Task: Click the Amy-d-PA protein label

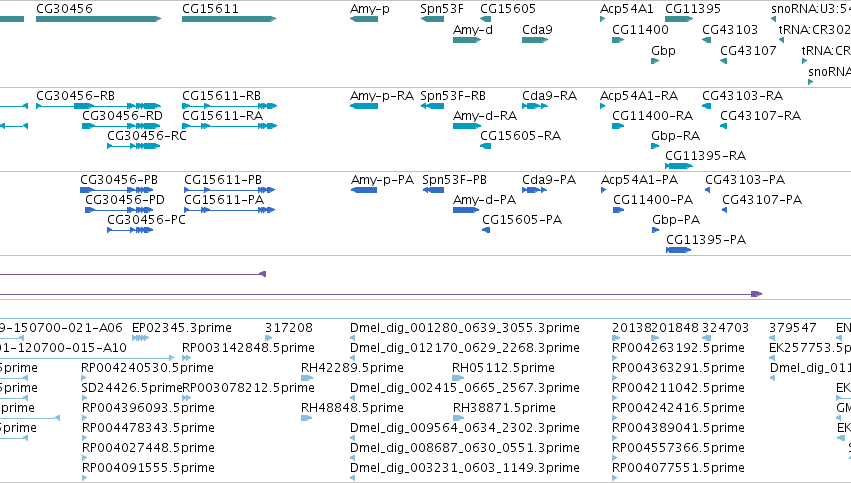Action: point(484,200)
